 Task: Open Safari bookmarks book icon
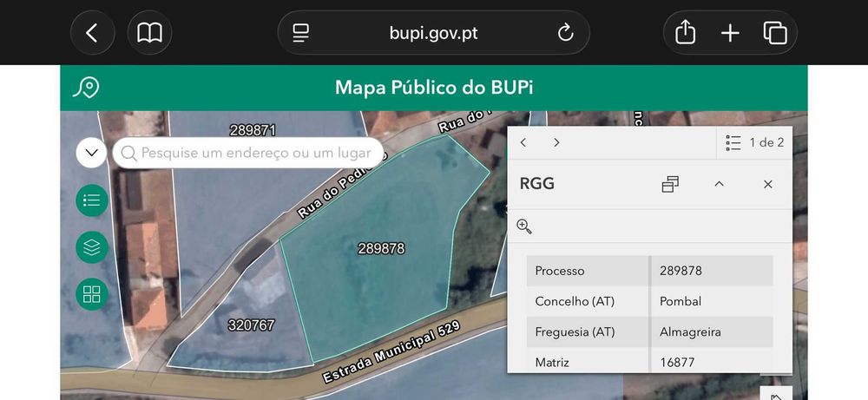pos(149,33)
